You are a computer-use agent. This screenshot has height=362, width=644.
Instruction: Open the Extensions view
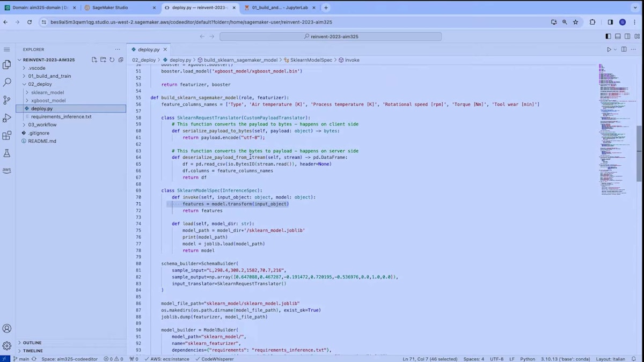pos(7,136)
